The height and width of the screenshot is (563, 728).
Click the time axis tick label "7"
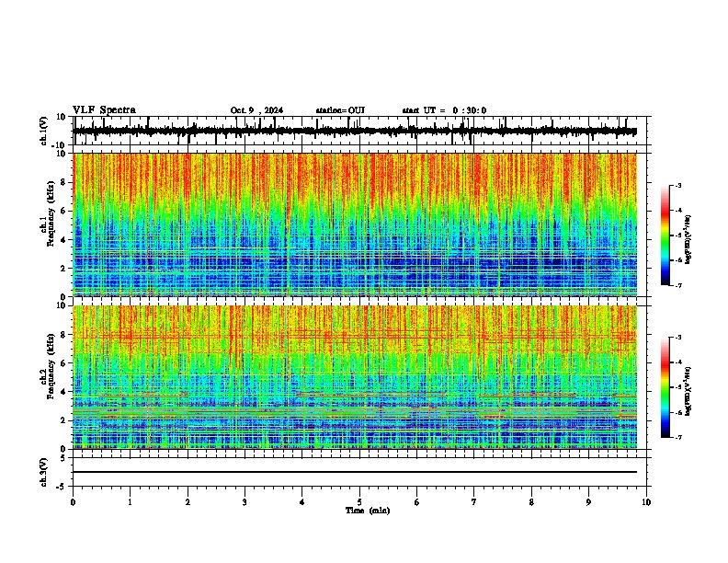click(474, 502)
